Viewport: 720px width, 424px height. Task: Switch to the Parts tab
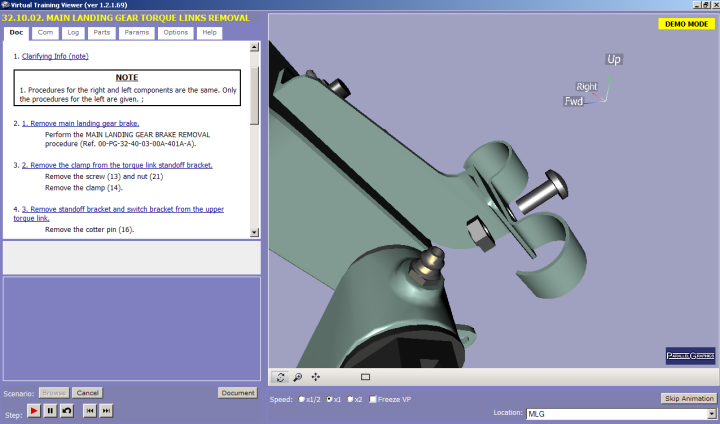click(102, 33)
